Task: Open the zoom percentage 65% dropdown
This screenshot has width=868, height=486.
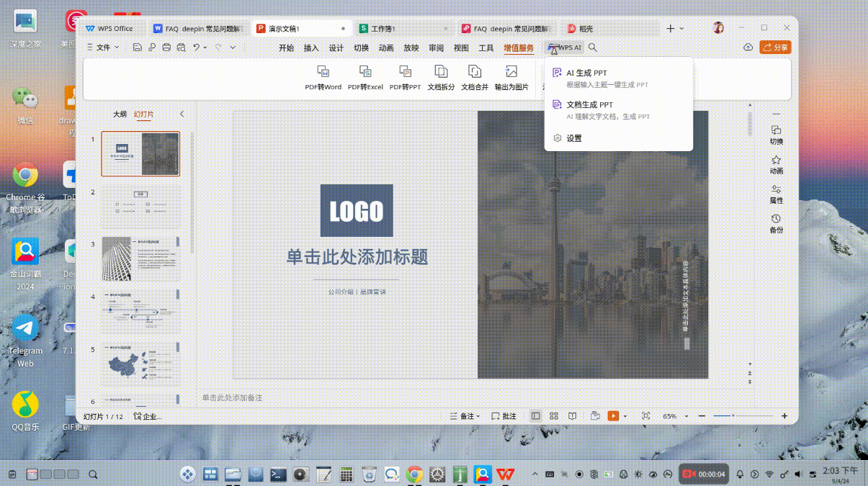Action: tap(676, 416)
